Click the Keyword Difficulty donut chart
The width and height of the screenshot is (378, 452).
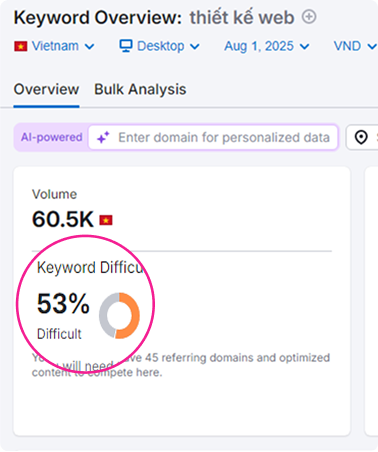coord(119,316)
